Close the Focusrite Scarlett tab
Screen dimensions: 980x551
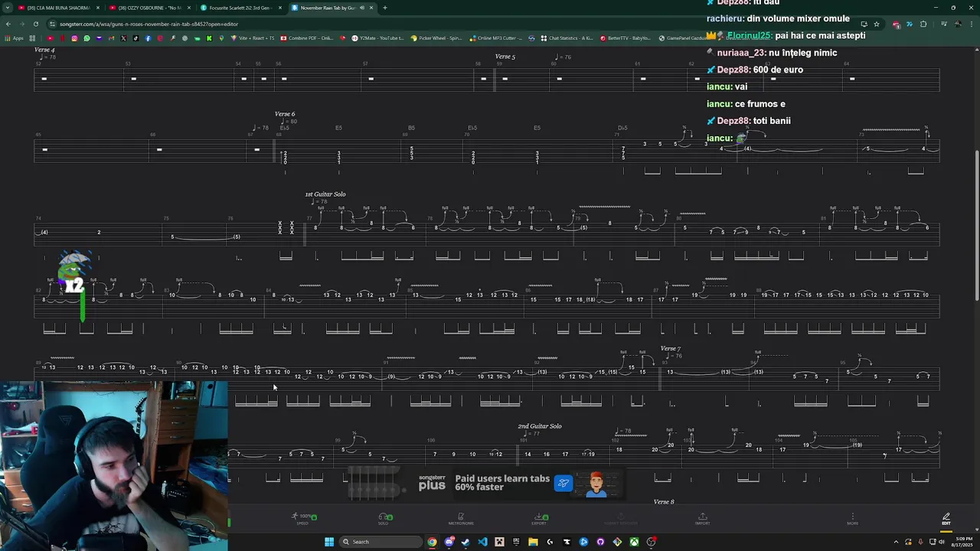click(x=280, y=8)
